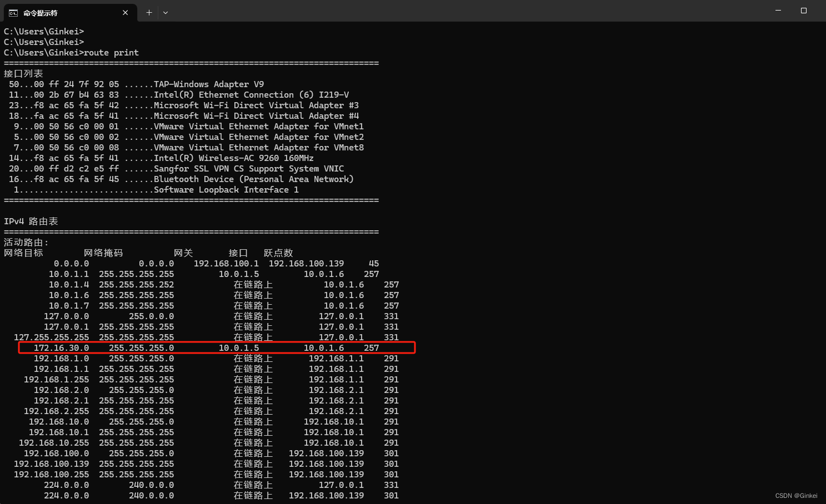The width and height of the screenshot is (826, 504).
Task: Click network destination 10.0.1.1
Action: [69, 274]
